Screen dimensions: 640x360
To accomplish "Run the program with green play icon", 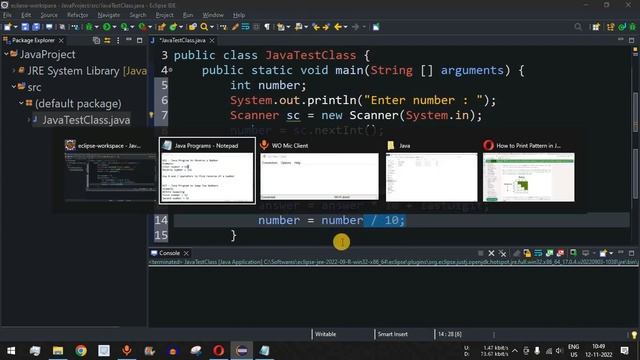I will point(107,27).
